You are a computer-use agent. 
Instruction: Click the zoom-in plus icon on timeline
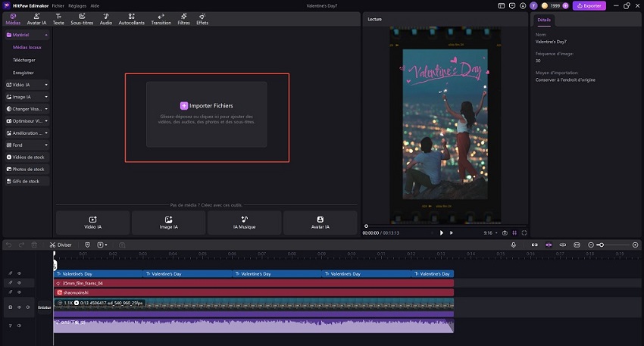tap(635, 245)
